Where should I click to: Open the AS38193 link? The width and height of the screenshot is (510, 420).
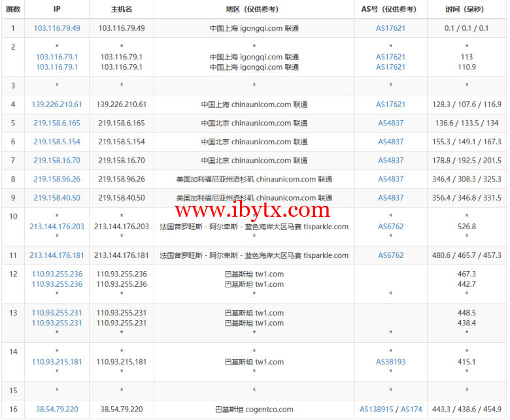tap(390, 362)
